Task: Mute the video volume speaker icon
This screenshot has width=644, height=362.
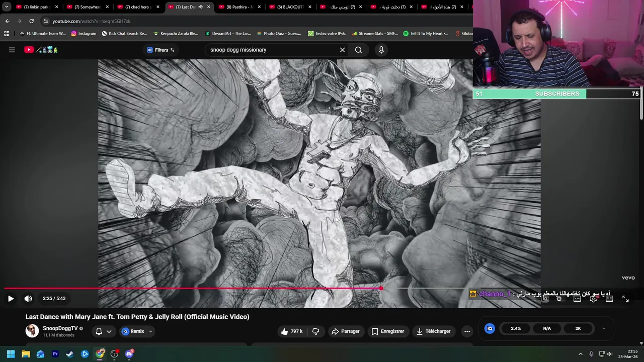Action: [x=28, y=298]
